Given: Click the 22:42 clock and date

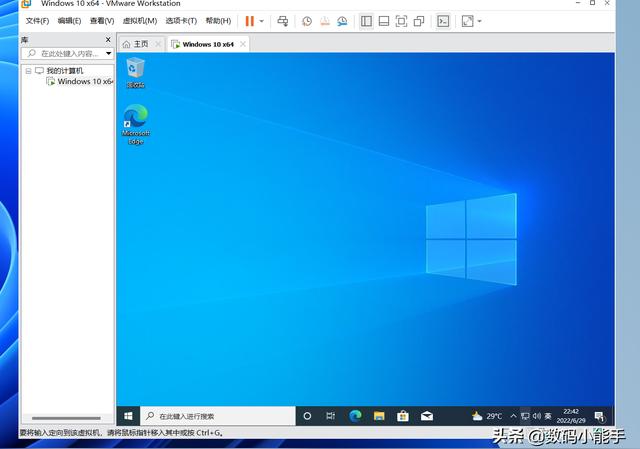Looking at the screenshot, I should (571, 416).
